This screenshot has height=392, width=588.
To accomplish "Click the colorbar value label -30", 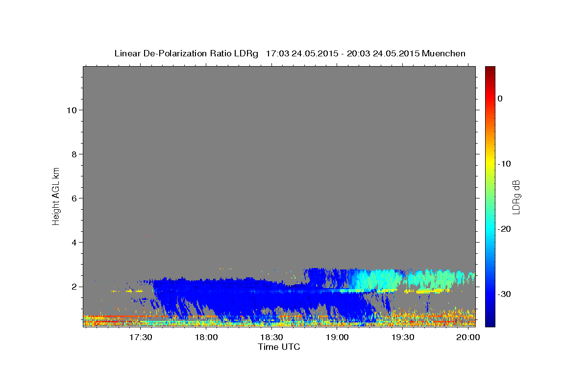I will [504, 294].
